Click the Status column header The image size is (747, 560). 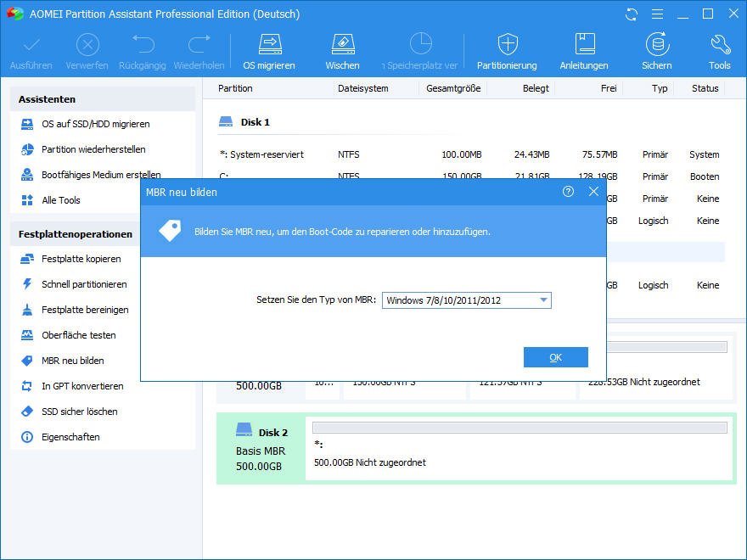click(x=705, y=88)
